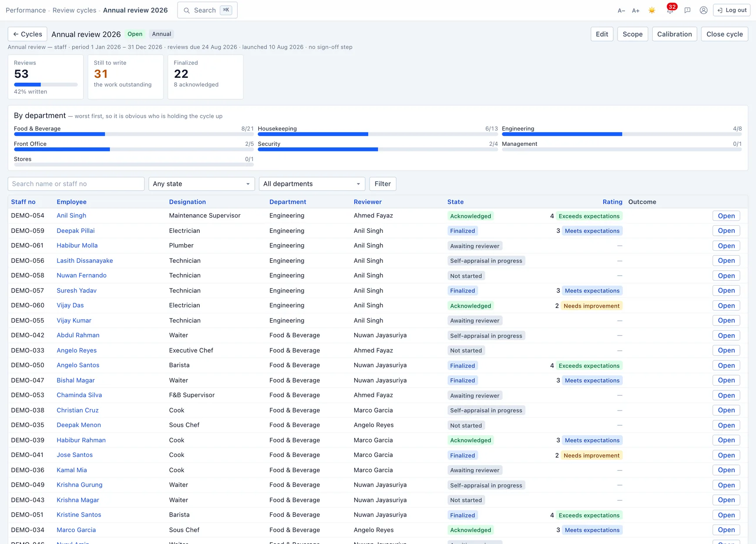Open Calibration
This screenshot has width=756, height=544.
(674, 34)
